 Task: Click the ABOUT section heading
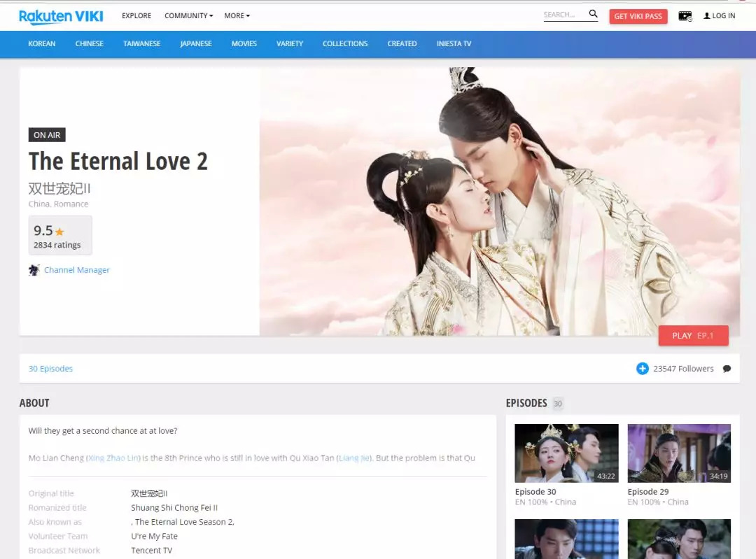34,403
